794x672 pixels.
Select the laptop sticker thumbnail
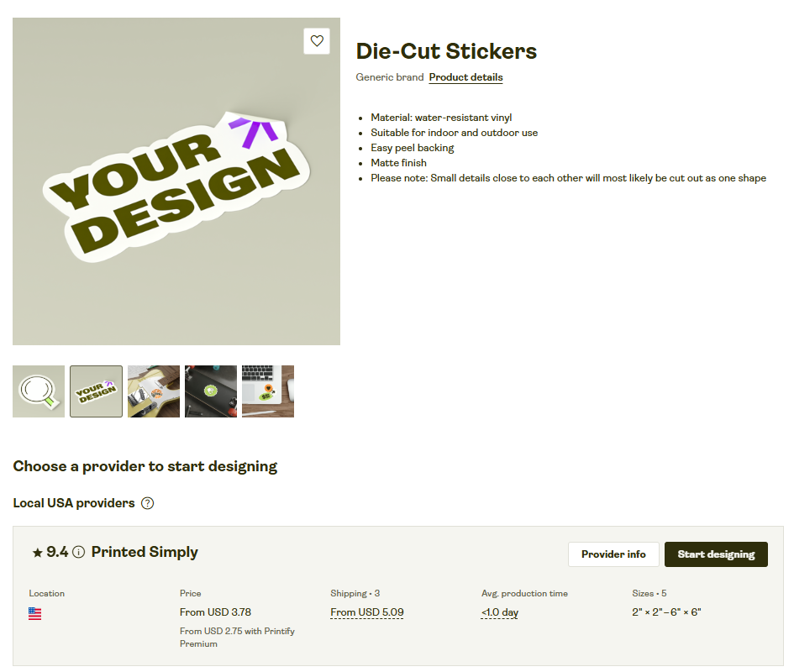[x=267, y=391]
